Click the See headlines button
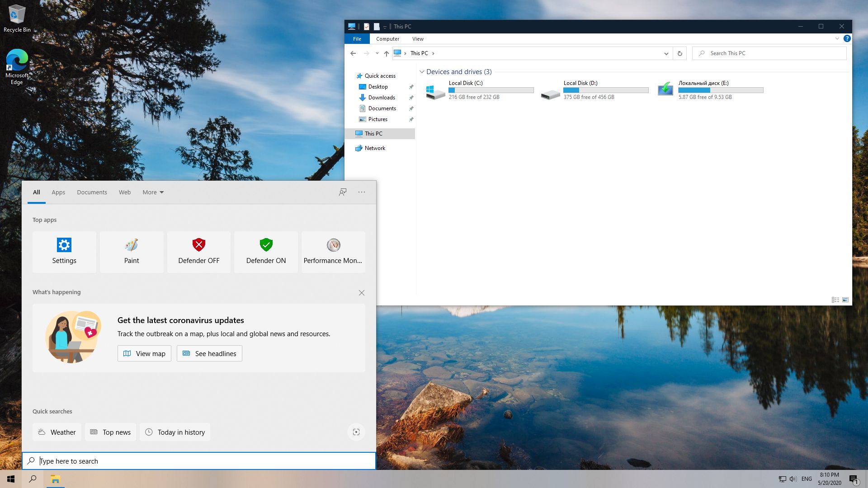Screen dimensions: 868x488 pyautogui.click(x=209, y=353)
